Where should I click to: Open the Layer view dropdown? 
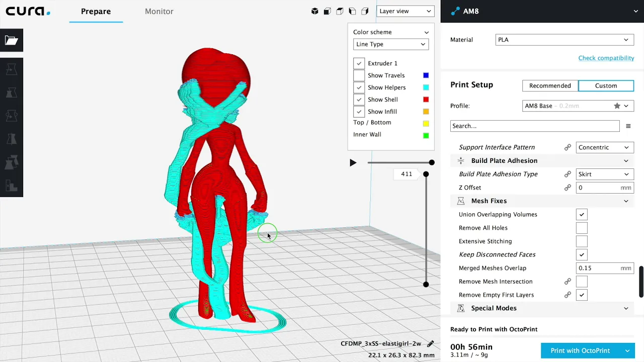click(405, 11)
